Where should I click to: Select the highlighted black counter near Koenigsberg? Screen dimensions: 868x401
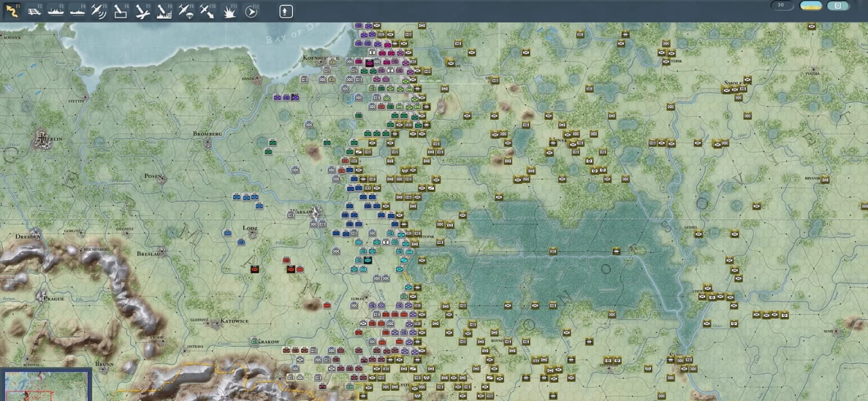370,63
